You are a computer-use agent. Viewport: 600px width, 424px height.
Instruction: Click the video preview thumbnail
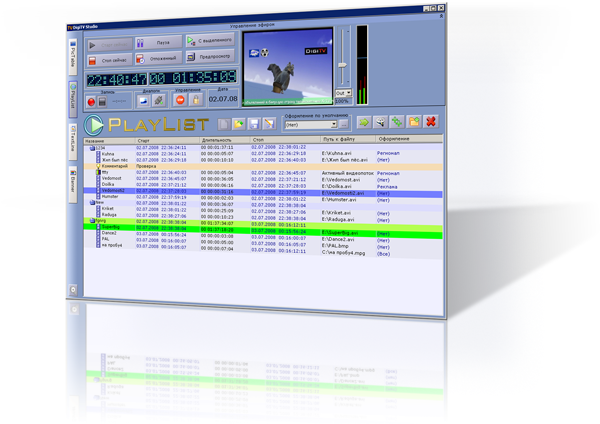(288, 66)
